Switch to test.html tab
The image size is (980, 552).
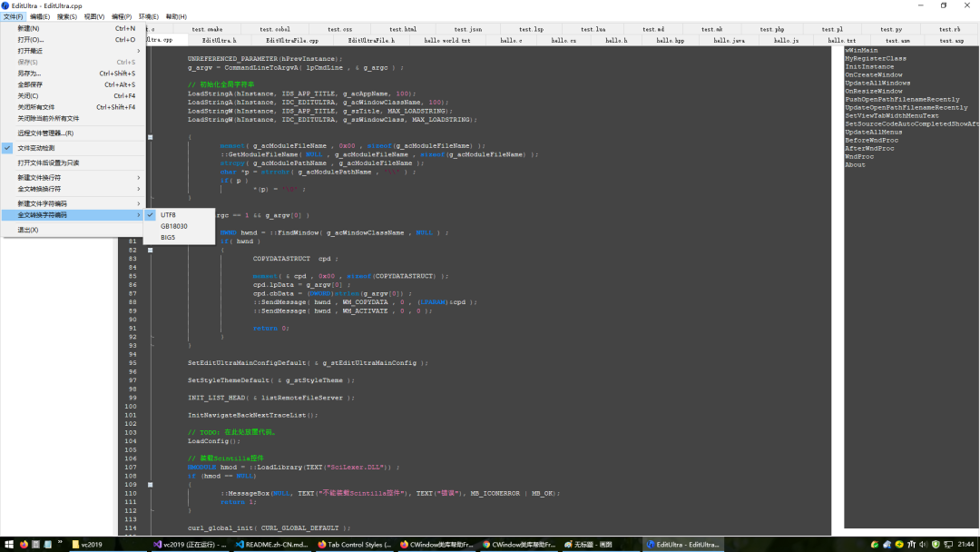(x=403, y=29)
